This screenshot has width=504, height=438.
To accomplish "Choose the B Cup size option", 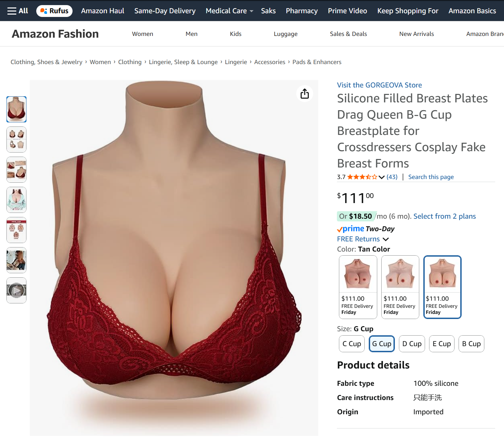I will [x=471, y=344].
